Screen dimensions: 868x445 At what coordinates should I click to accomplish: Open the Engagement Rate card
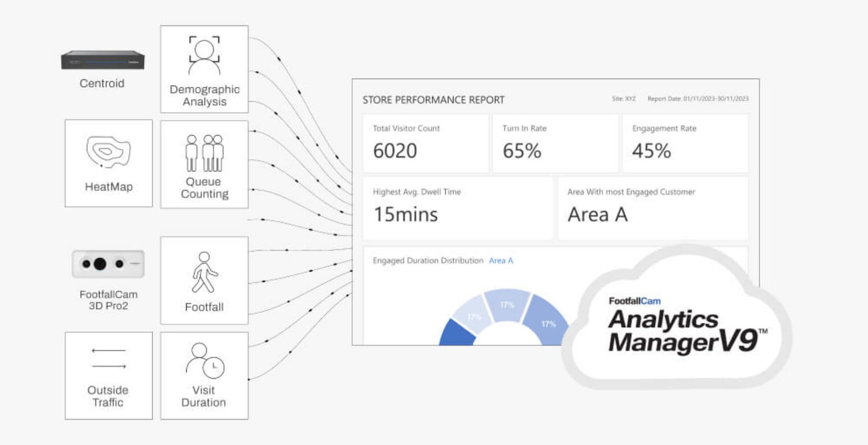click(685, 143)
